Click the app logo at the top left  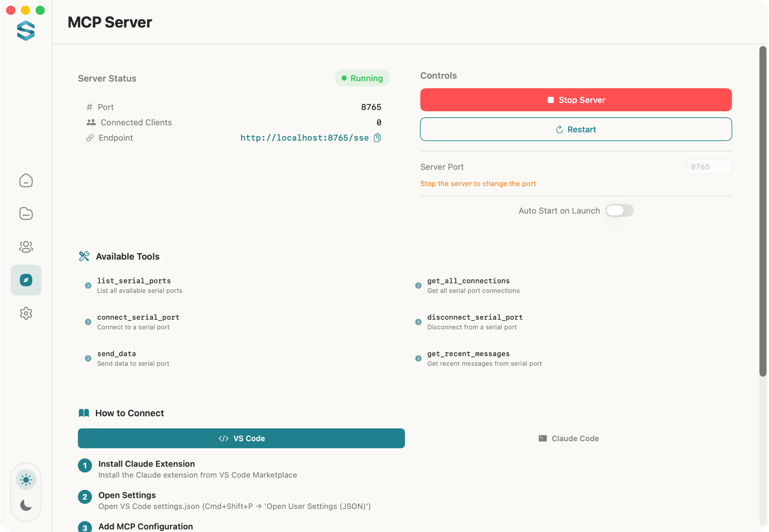pos(26,31)
